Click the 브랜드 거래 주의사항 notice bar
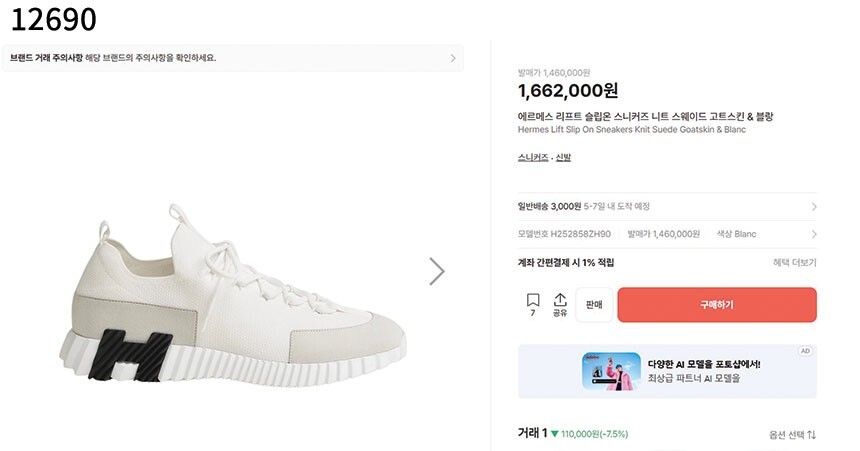The height and width of the screenshot is (451, 860). (x=232, y=58)
